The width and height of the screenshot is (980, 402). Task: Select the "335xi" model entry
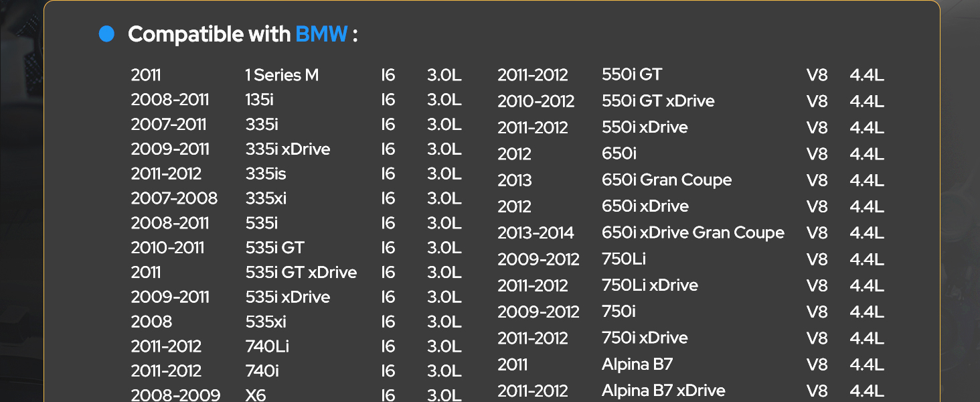pos(266,198)
